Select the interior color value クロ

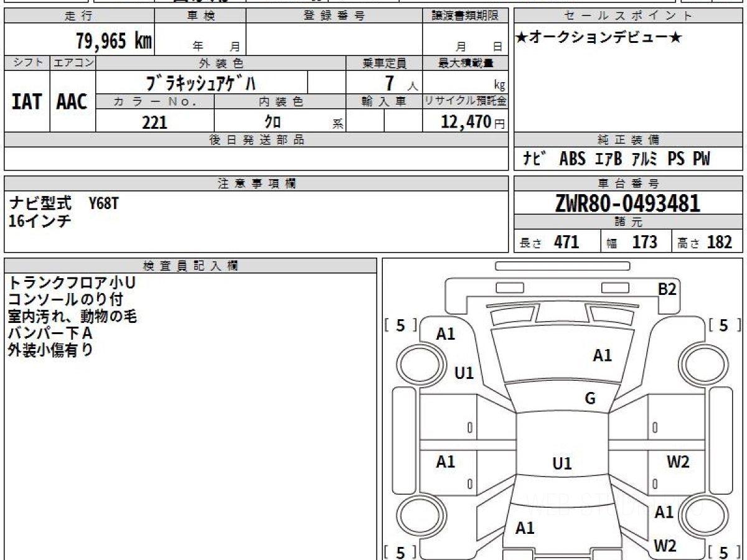click(x=273, y=122)
